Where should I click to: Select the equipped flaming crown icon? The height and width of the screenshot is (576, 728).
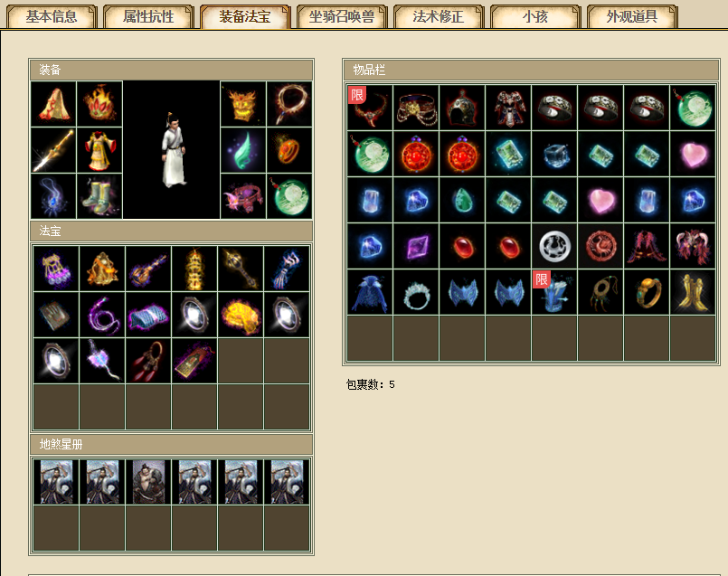(99, 104)
